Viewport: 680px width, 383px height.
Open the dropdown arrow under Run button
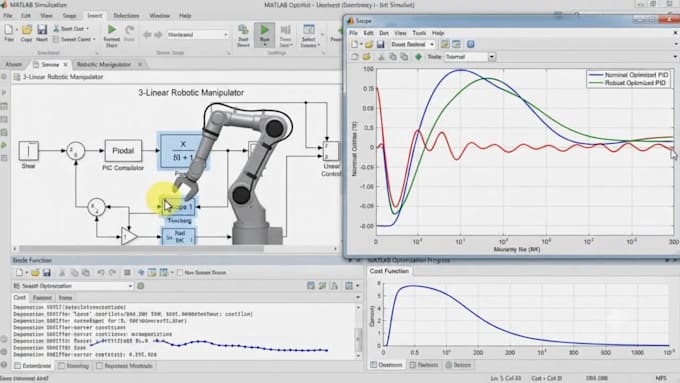[x=265, y=45]
